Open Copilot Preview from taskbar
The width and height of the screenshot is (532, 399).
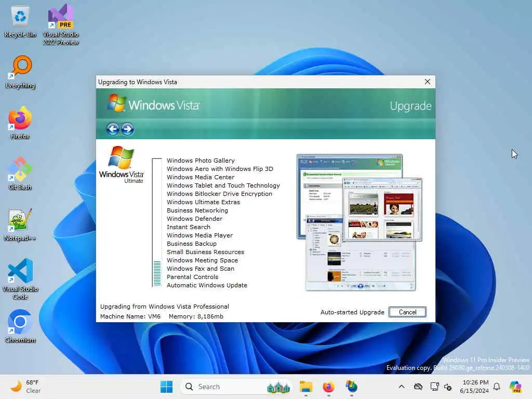[x=515, y=387]
